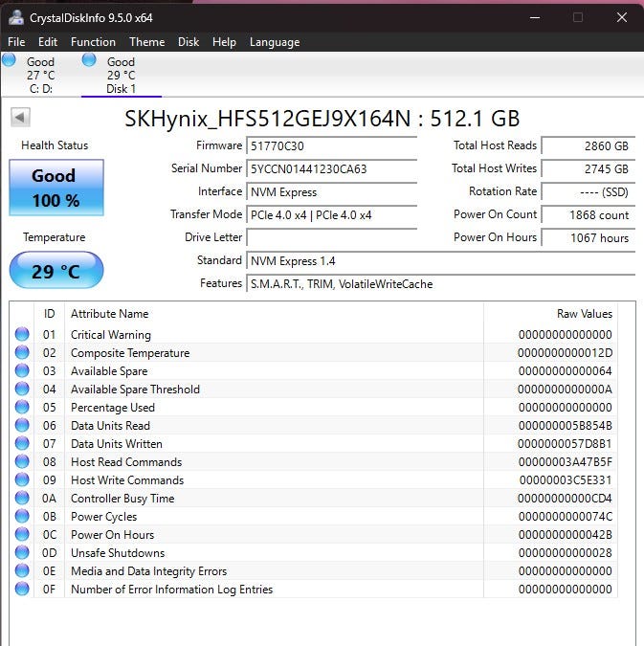The image size is (644, 646).
Task: Click the blue status orb for C: D:
Action: pyautogui.click(x=9, y=60)
